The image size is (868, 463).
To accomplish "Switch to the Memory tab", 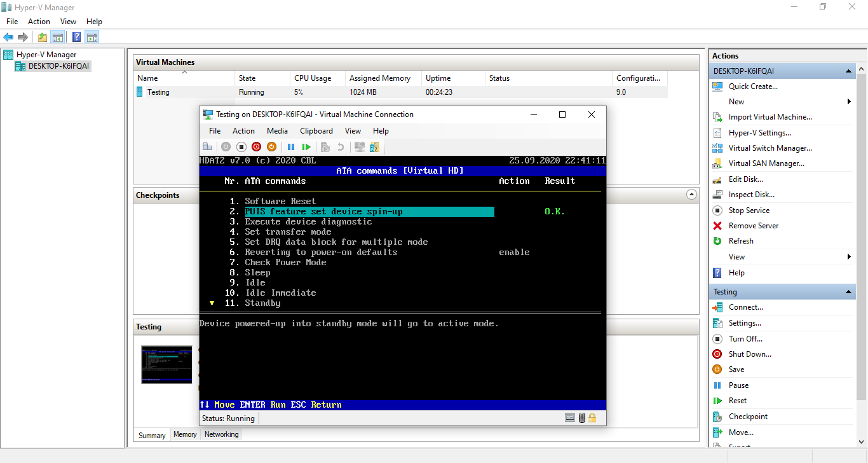I will coord(185,434).
